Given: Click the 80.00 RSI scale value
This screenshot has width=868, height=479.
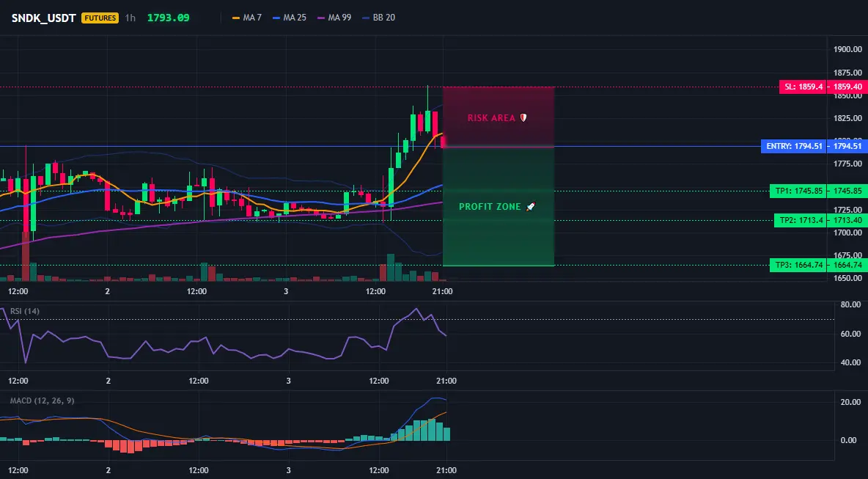Looking at the screenshot, I should point(851,304).
